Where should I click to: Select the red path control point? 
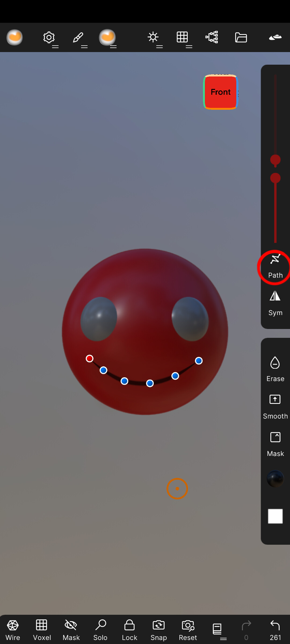coord(90,358)
